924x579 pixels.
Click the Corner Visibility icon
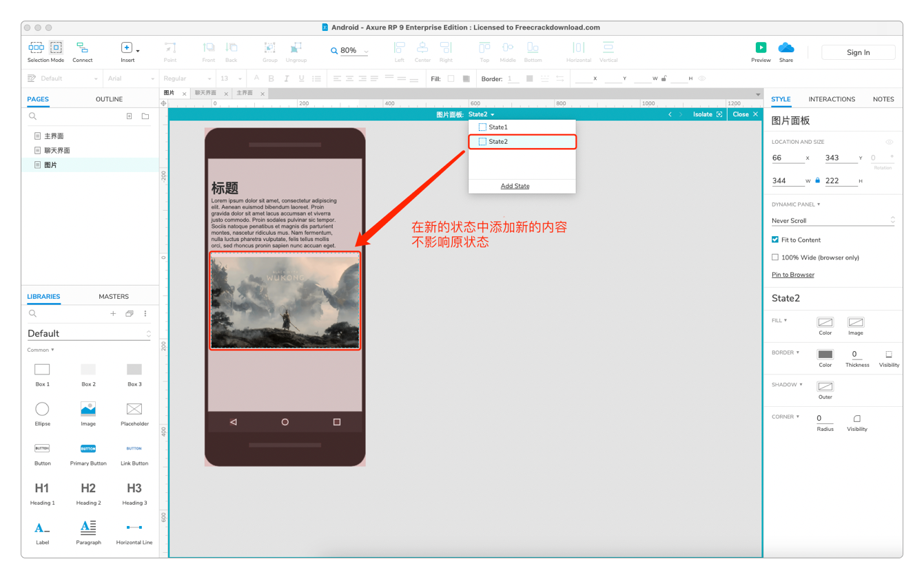point(857,419)
